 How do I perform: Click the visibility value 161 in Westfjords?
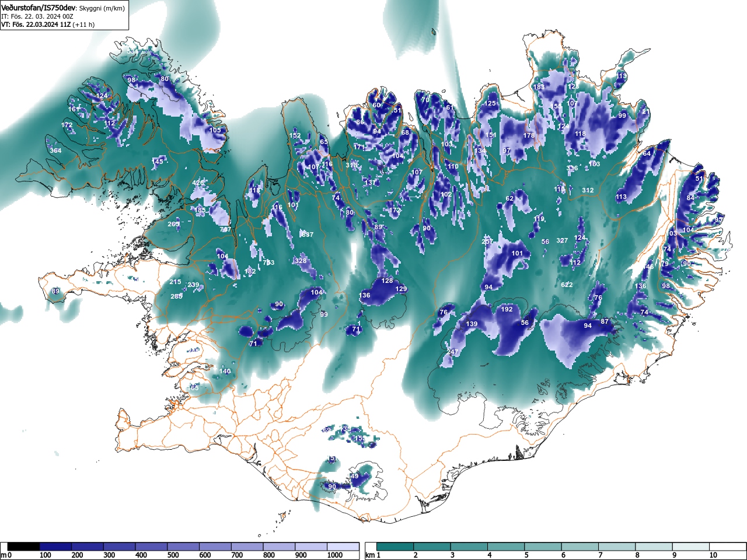click(74, 109)
